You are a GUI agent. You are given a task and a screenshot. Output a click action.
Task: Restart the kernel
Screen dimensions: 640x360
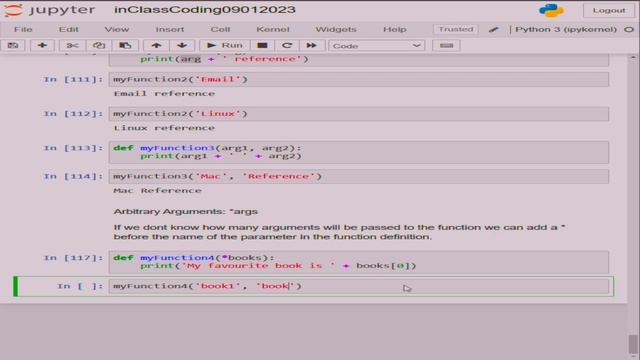(x=287, y=45)
